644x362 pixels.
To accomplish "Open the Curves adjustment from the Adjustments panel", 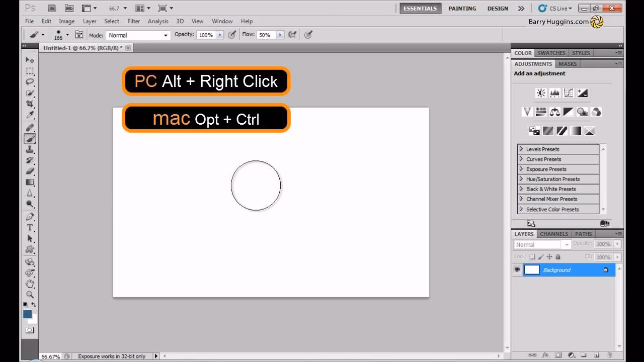I will click(x=568, y=93).
